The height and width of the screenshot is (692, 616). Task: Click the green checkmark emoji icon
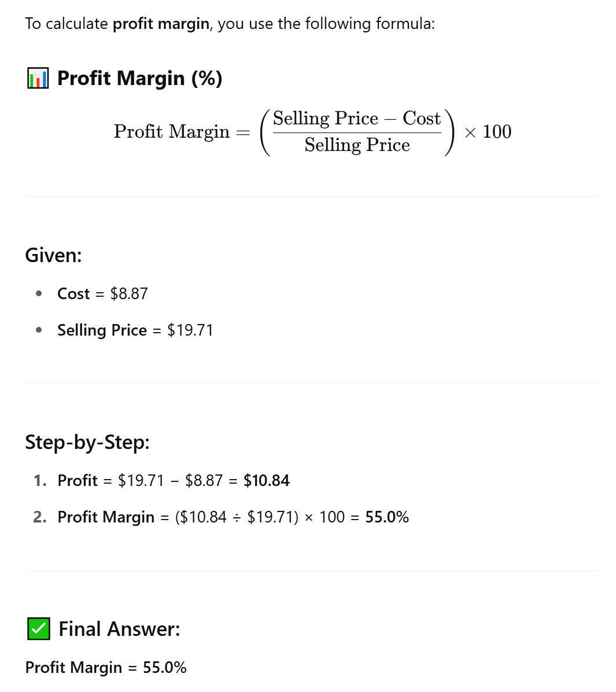coord(38,628)
